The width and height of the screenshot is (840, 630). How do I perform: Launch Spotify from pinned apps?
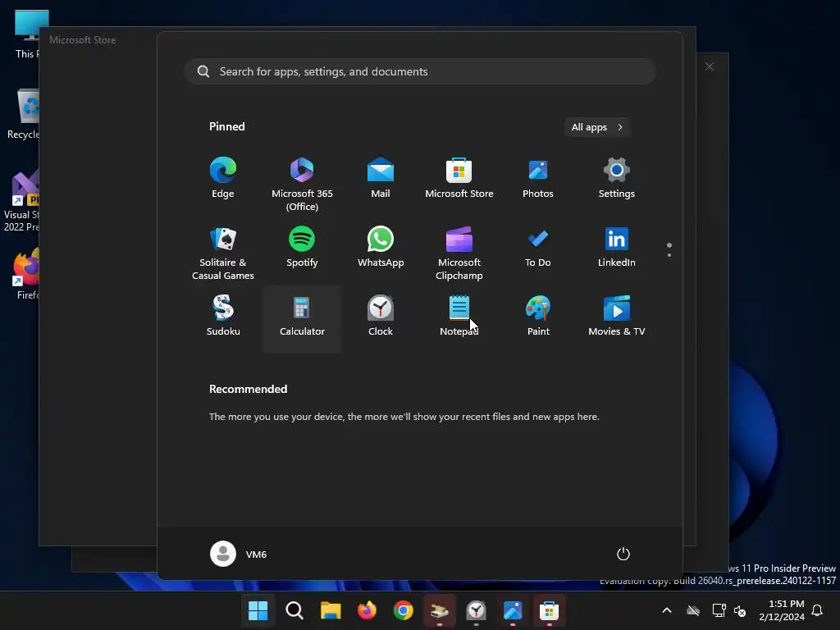[302, 247]
